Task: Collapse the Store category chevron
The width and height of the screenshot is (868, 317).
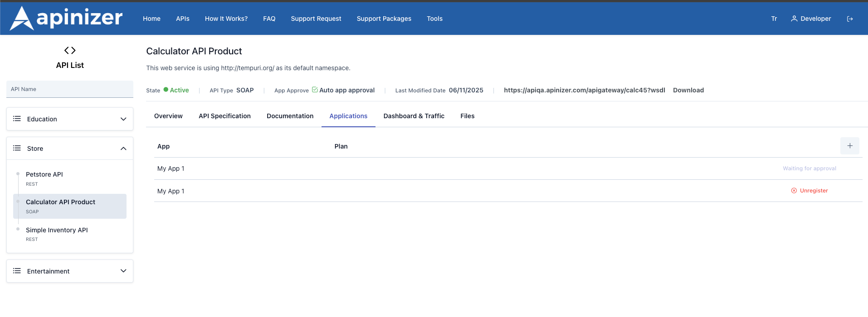Action: [x=123, y=149]
